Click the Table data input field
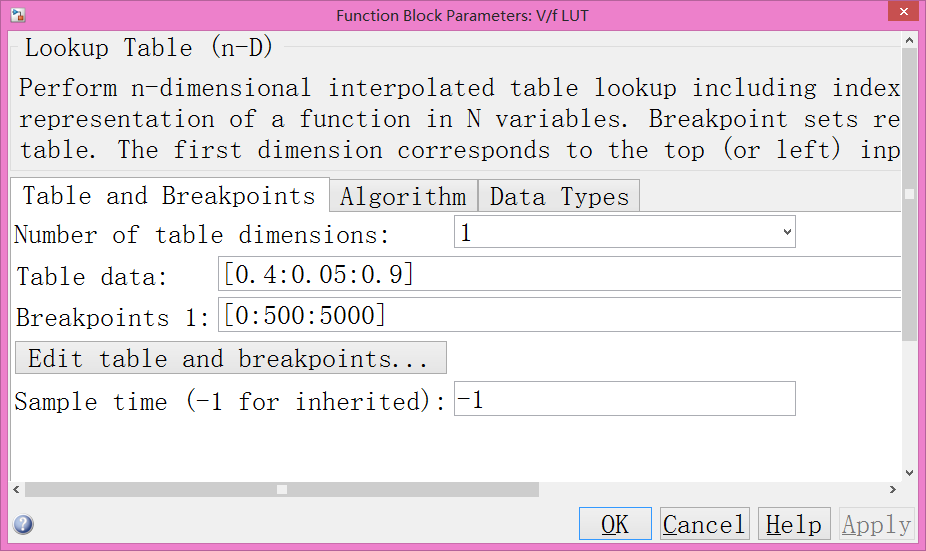Viewport: 926px width, 551px height. (560, 274)
